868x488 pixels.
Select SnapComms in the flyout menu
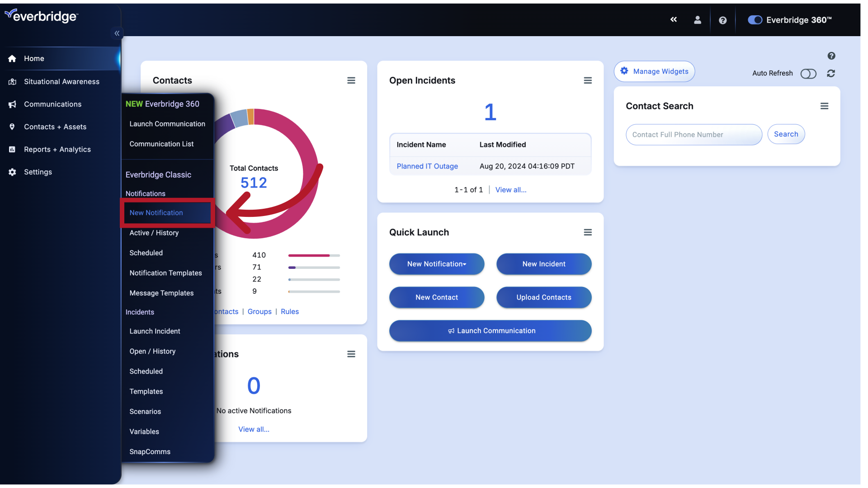tap(150, 452)
